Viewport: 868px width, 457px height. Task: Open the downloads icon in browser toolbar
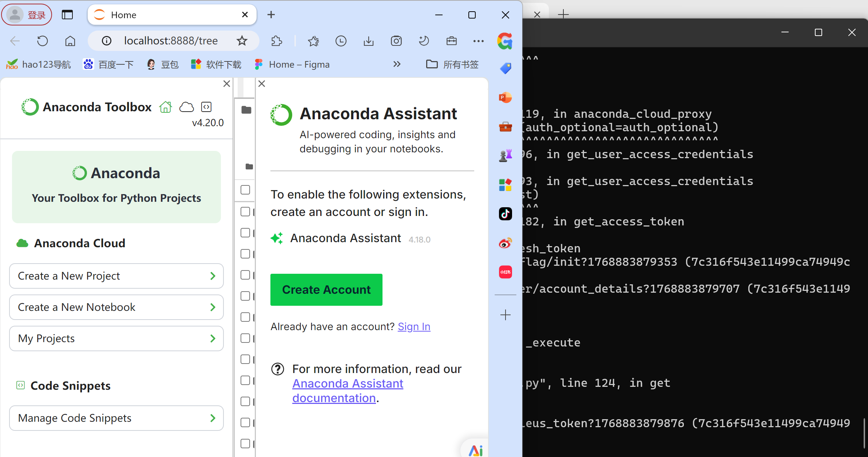click(368, 41)
